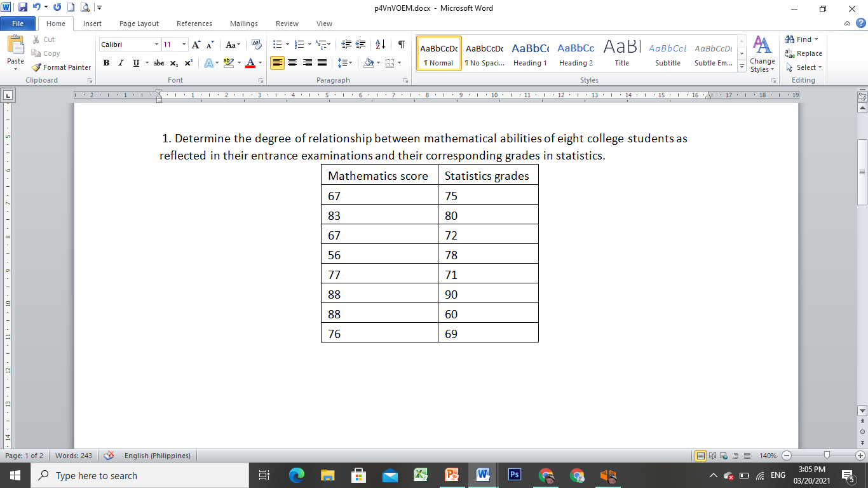Open the File tab
The width and height of the screenshot is (868, 488).
[x=18, y=24]
